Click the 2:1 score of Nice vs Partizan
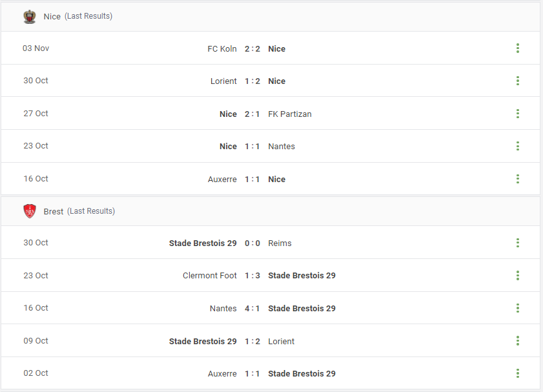This screenshot has height=392, width=543. [x=252, y=114]
